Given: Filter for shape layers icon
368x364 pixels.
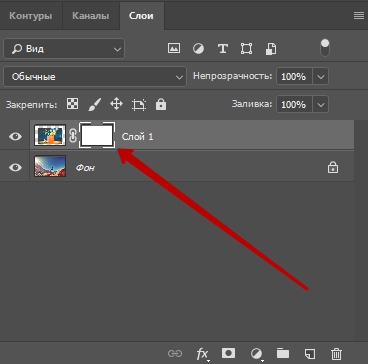Looking at the screenshot, I should 246,49.
